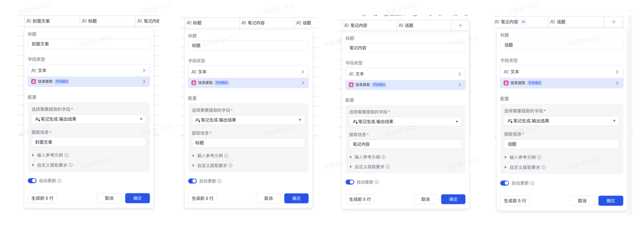This screenshot has height=229, width=644.
Task: Click info icon beside 自动更新 in 话题 panel
Action: (532, 183)
